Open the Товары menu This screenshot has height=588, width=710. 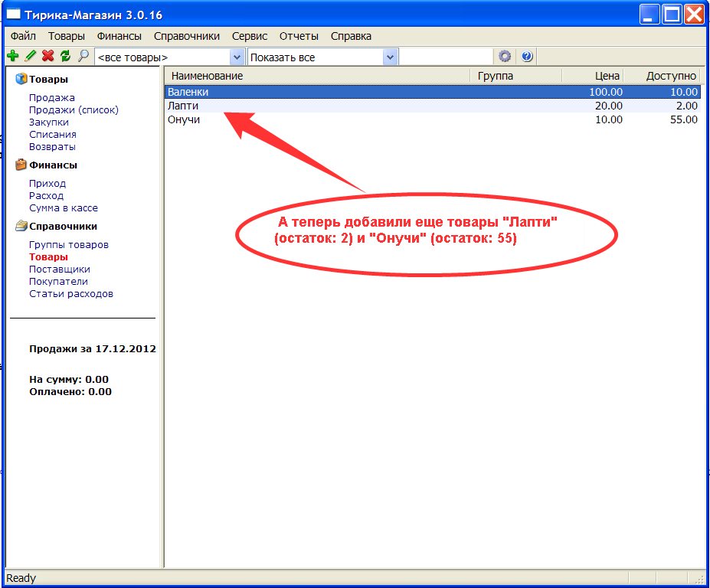coord(67,36)
